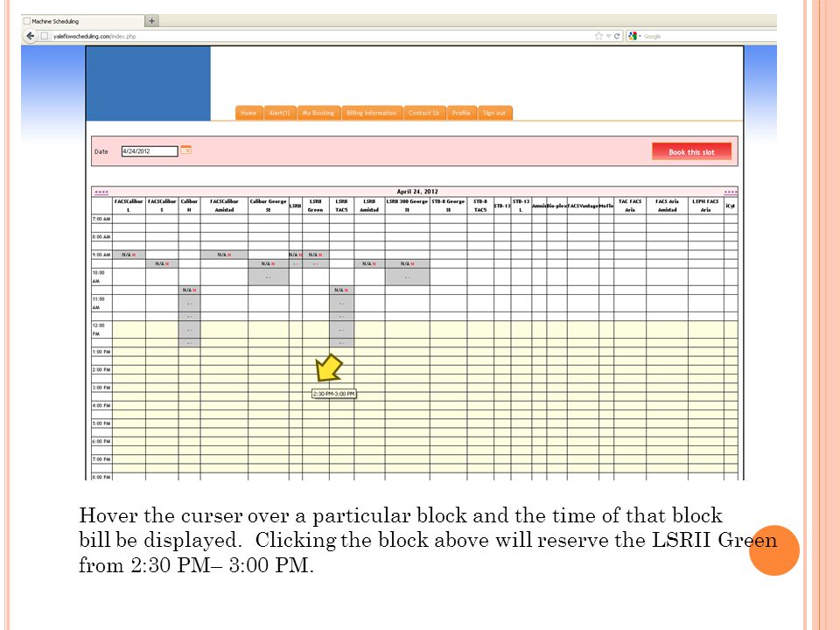
Task: Click the STD-8 TACS column header
Action: point(480,206)
